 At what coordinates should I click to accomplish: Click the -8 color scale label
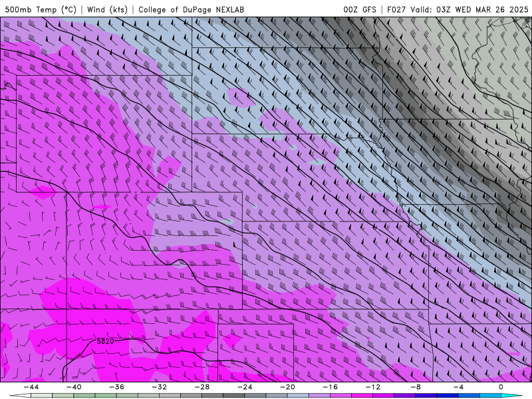coord(416,387)
